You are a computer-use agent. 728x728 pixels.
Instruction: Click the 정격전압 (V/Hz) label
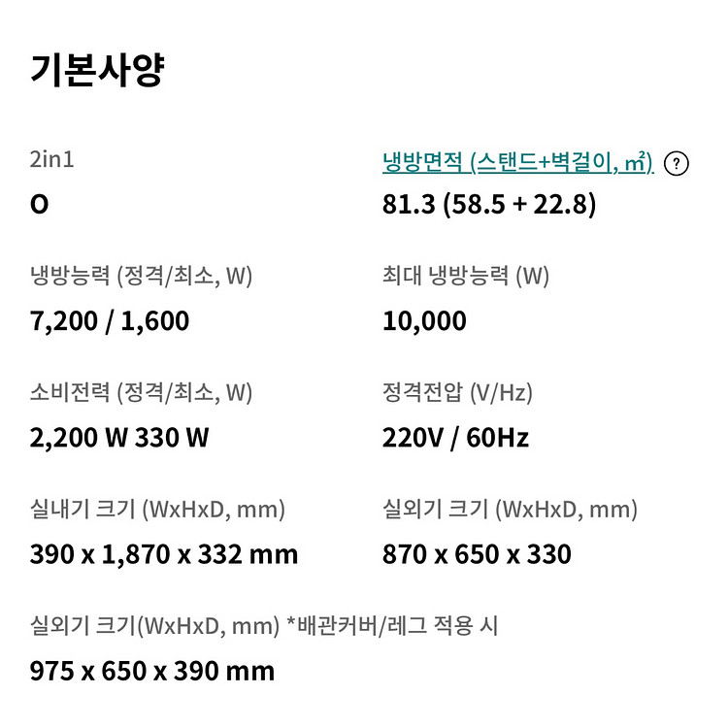[457, 392]
